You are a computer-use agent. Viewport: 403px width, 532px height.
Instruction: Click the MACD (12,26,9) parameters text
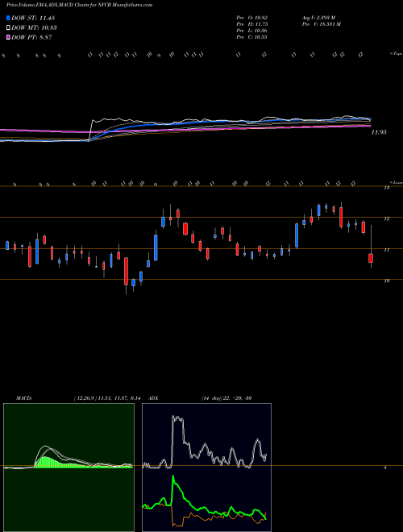click(x=107, y=398)
